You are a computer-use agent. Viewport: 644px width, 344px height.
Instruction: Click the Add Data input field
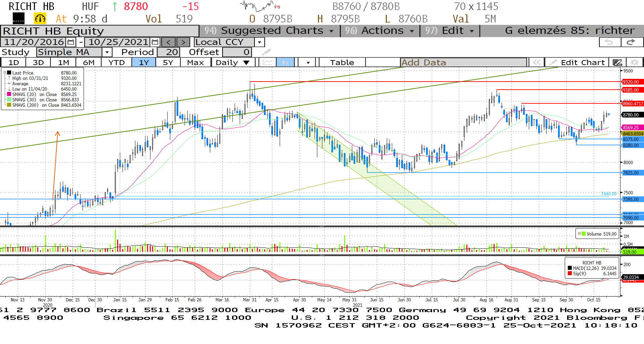tap(463, 62)
